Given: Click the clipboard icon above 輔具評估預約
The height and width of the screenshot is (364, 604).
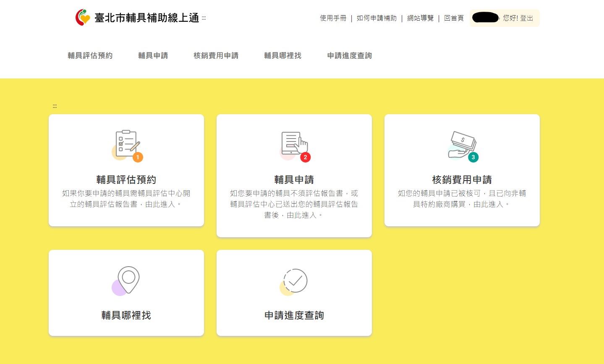Looking at the screenshot, I should point(126,144).
